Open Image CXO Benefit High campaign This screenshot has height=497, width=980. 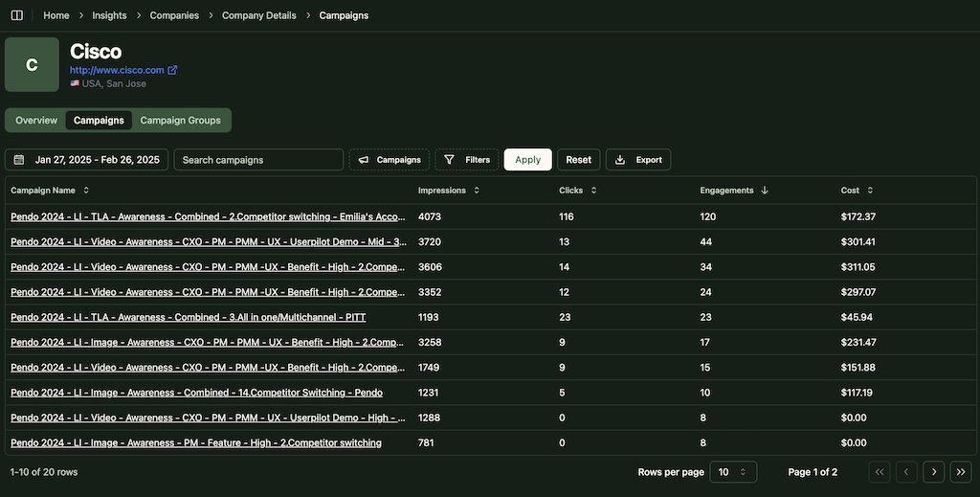[207, 342]
